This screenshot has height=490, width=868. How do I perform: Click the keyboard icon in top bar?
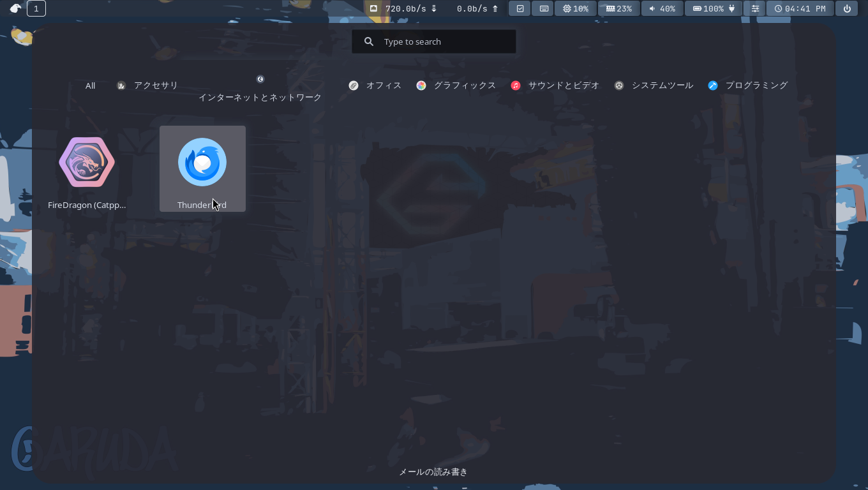544,8
